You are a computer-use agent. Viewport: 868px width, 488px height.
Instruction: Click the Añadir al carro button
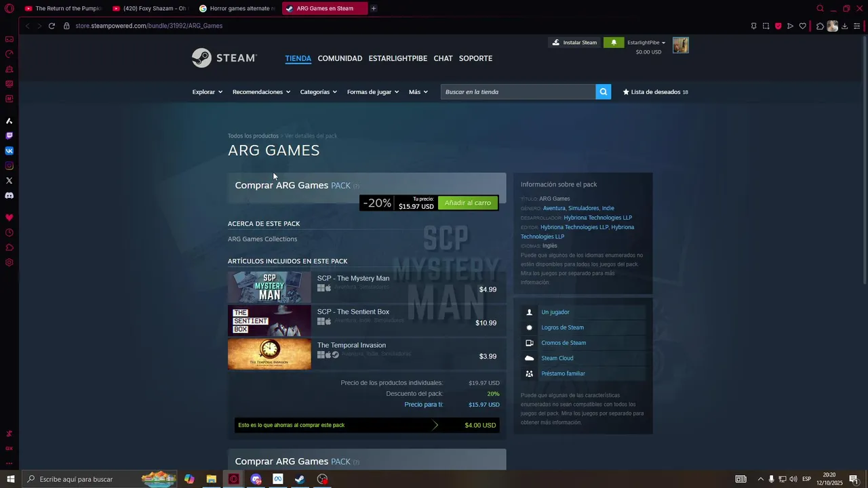[468, 203]
